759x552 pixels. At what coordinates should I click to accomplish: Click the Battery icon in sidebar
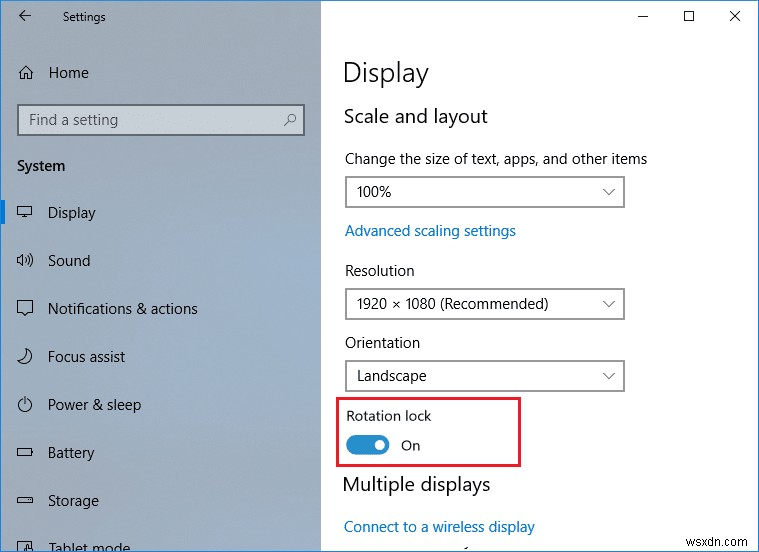[26, 453]
